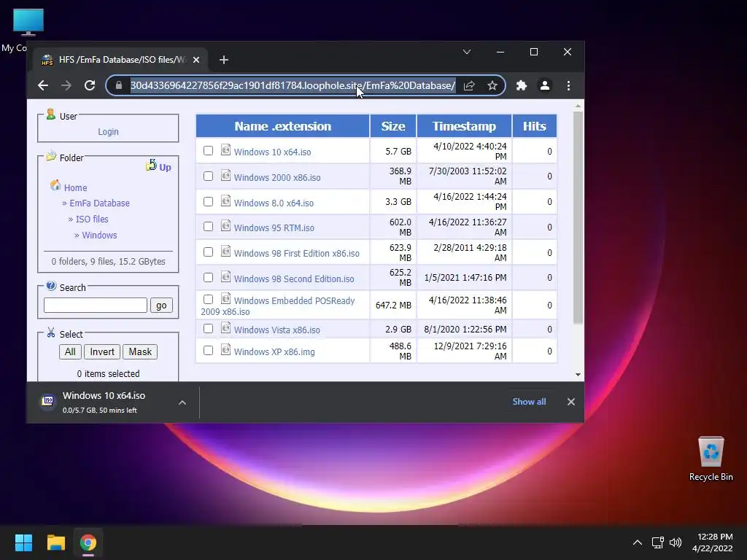Click the file icon of Windows 10 x64.iso

[226, 150]
